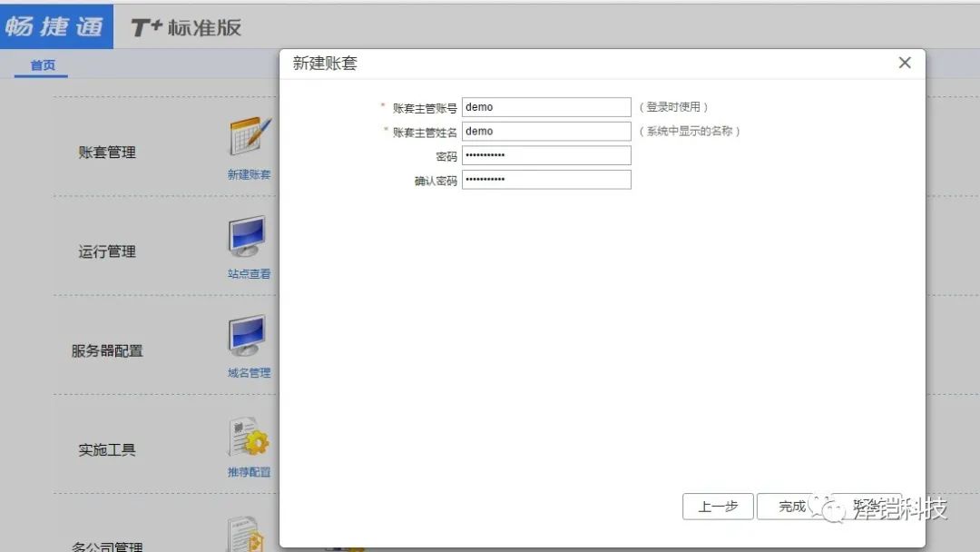Click the 畅捷通 logo
Viewport: 980px width, 552px height.
click(x=55, y=26)
